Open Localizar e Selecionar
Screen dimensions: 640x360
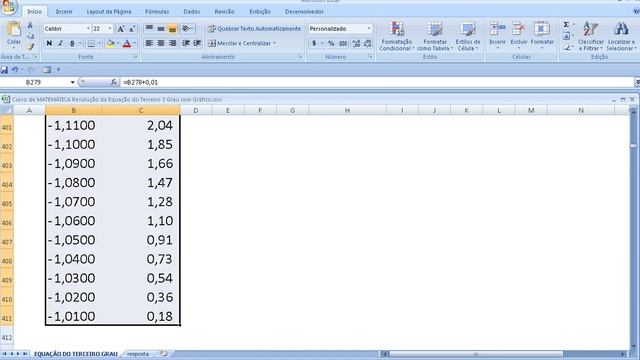[620, 36]
